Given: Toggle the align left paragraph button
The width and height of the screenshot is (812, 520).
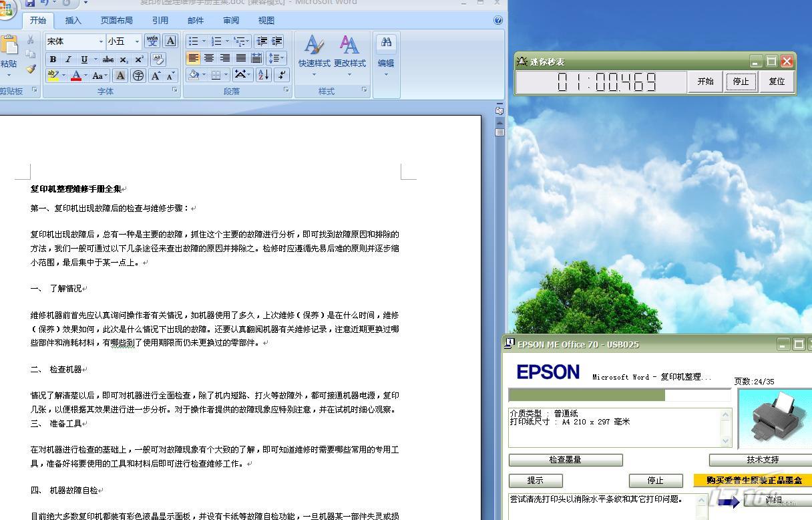Looking at the screenshot, I should tap(193, 59).
